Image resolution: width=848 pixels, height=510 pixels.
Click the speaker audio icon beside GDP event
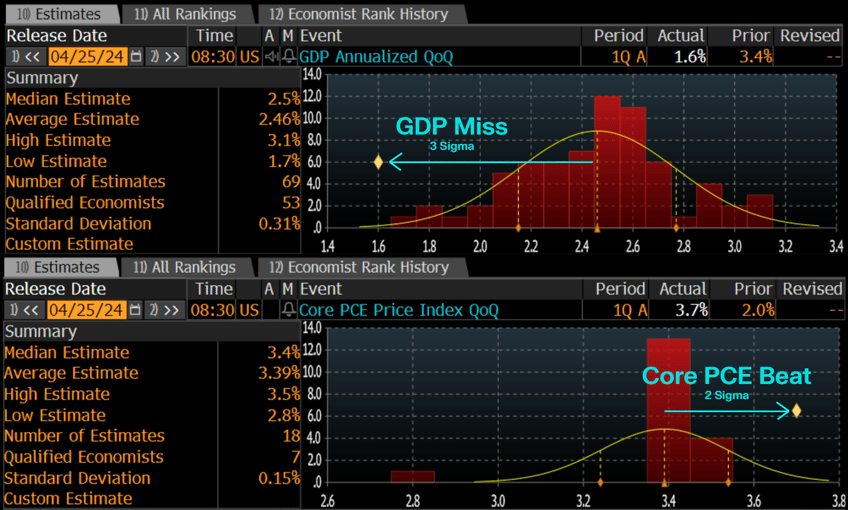point(270,56)
